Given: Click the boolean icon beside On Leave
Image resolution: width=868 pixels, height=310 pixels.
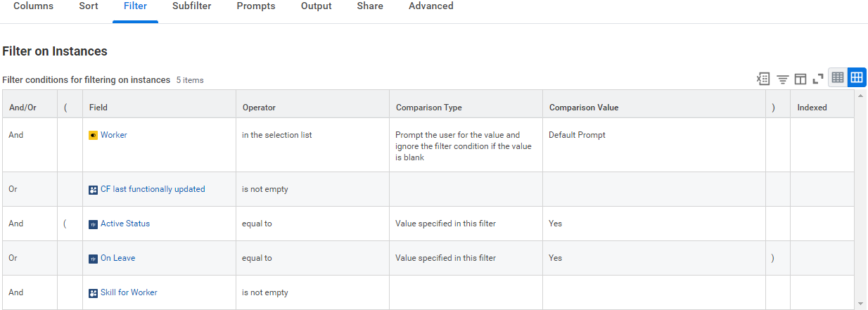Looking at the screenshot, I should point(93,258).
